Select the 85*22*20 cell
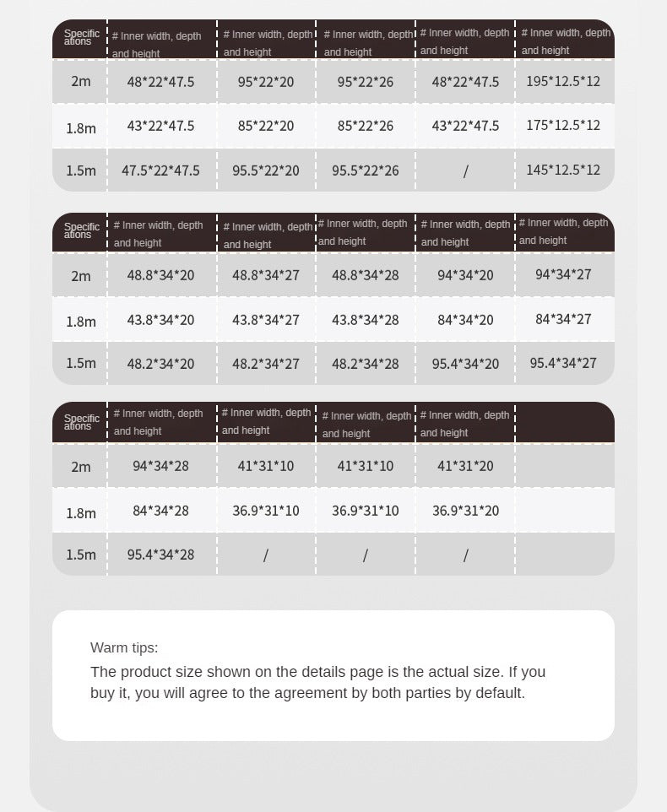 pyautogui.click(x=266, y=126)
